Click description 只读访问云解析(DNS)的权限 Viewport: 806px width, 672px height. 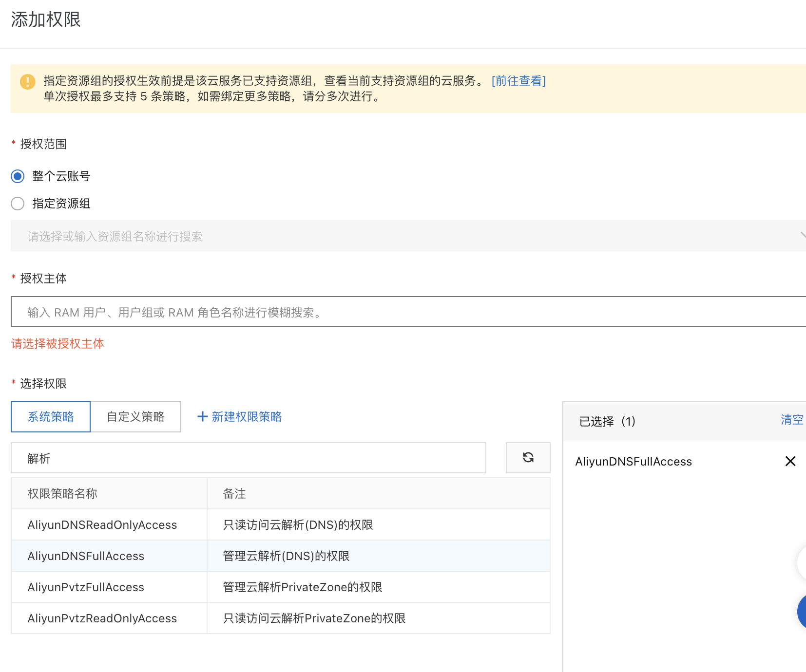pos(298,525)
